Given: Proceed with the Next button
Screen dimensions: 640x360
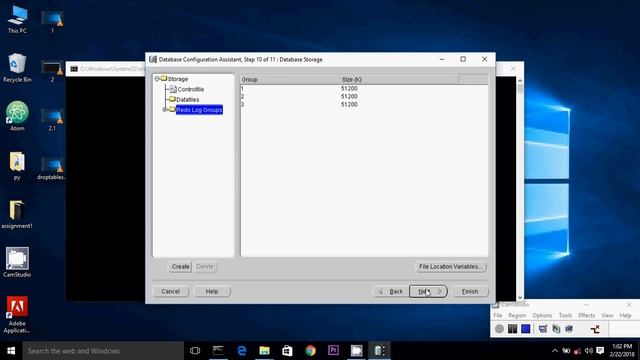Looking at the screenshot, I should [x=428, y=291].
